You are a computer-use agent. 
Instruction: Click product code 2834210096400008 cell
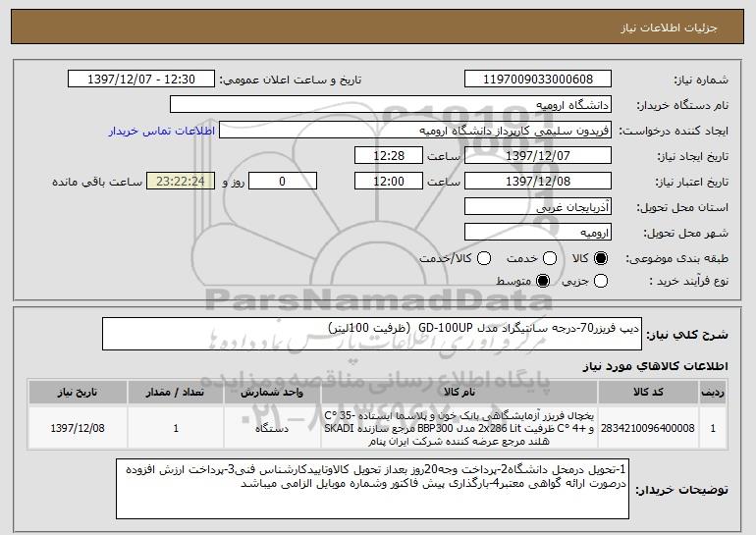coord(648,428)
